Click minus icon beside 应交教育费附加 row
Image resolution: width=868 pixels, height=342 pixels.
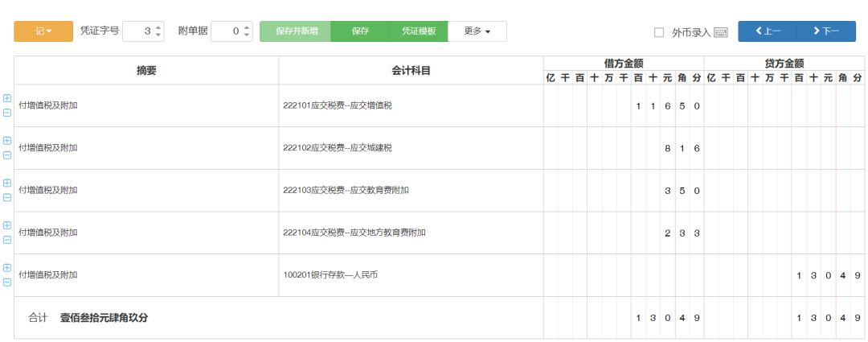pyautogui.click(x=7, y=197)
